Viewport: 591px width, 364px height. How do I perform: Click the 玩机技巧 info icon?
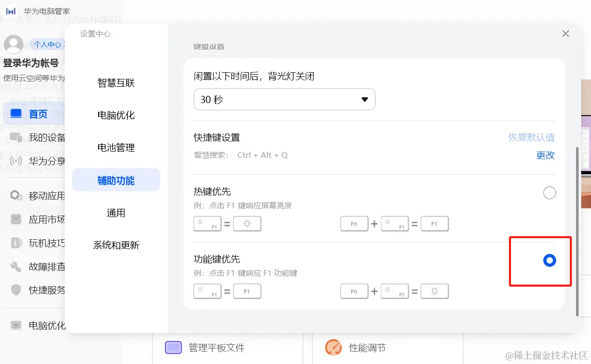16,243
